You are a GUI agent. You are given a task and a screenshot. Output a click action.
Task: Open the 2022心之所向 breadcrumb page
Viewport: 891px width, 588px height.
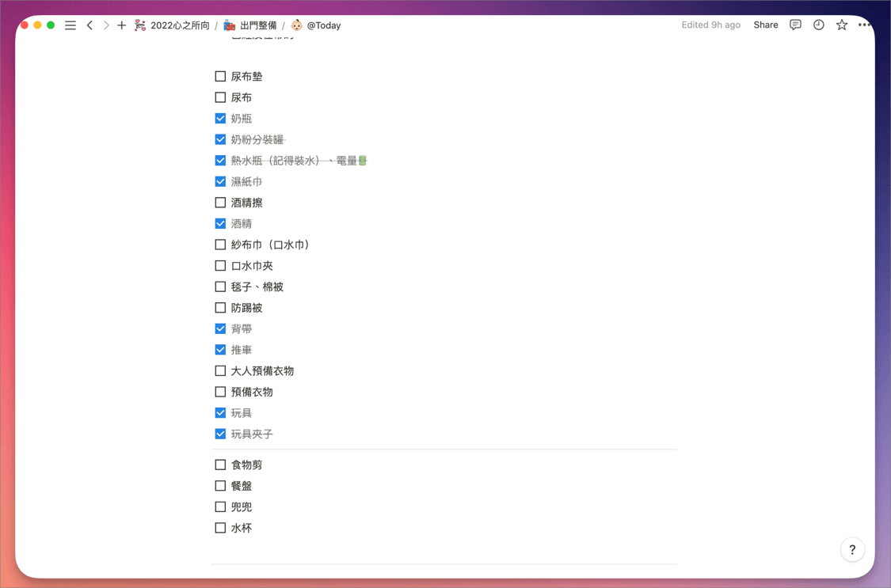click(179, 25)
